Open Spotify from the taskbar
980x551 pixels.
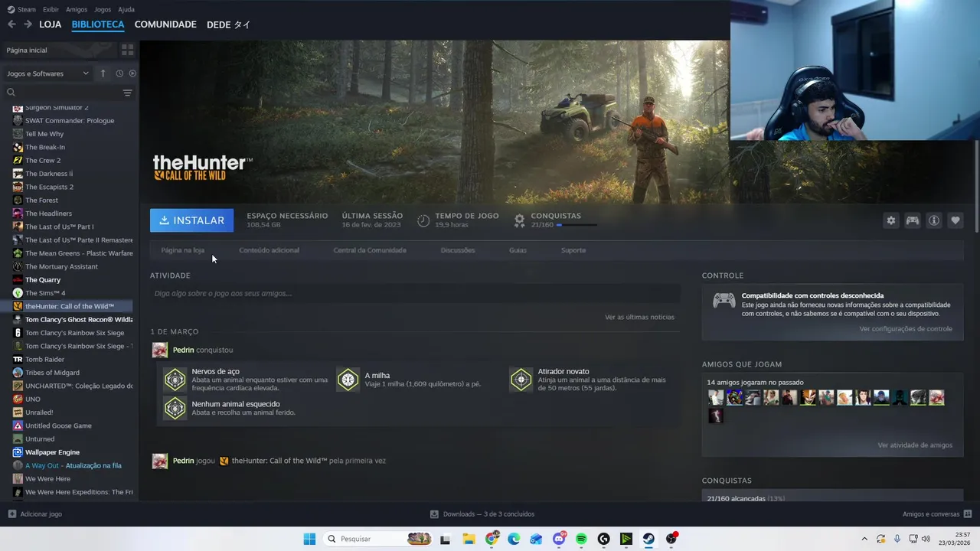click(x=581, y=539)
